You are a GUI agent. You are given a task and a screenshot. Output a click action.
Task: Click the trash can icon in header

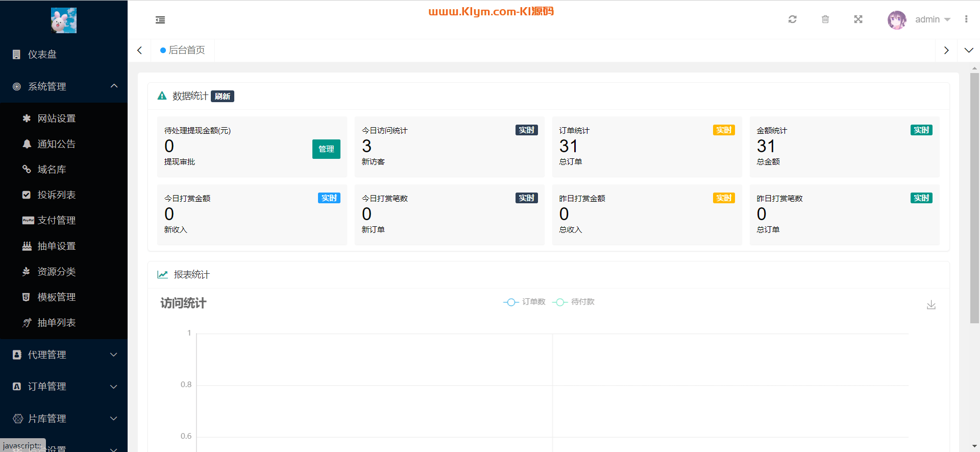coord(825,19)
